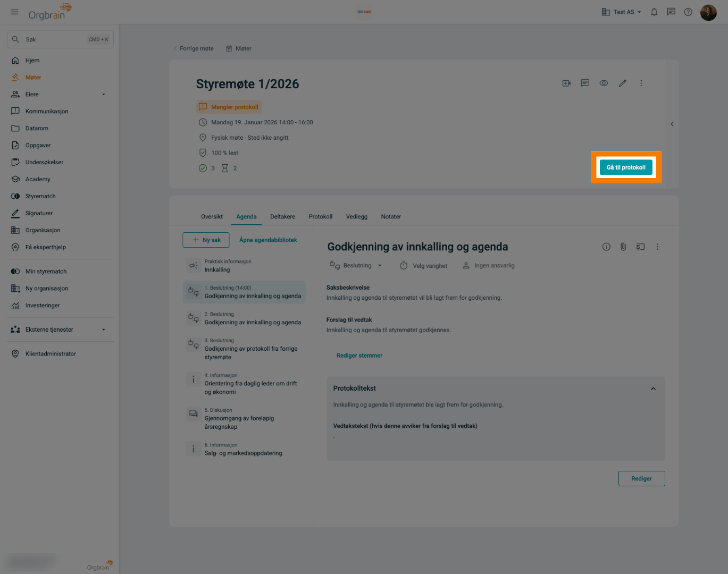The height and width of the screenshot is (574, 728).
Task: Collapse the Protokolltekst section
Action: click(x=653, y=389)
